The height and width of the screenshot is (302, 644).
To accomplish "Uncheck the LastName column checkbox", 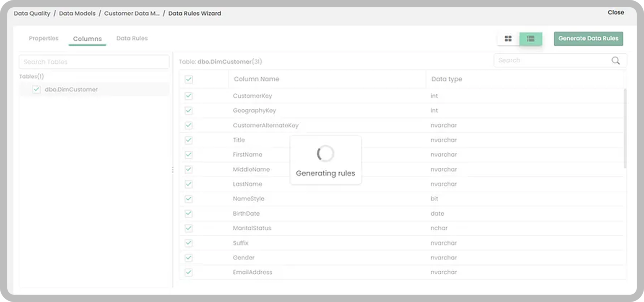I will click(189, 184).
